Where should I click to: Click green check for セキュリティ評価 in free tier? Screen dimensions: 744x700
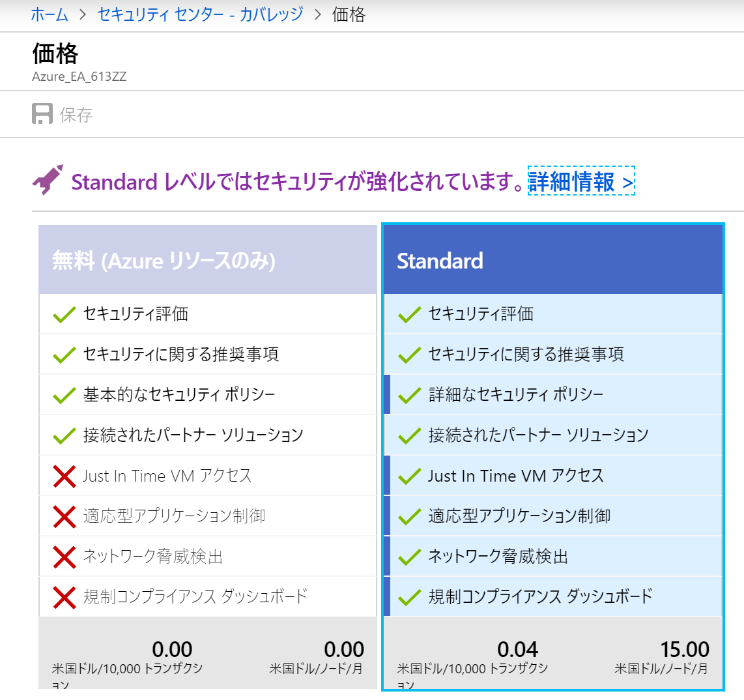(64, 314)
